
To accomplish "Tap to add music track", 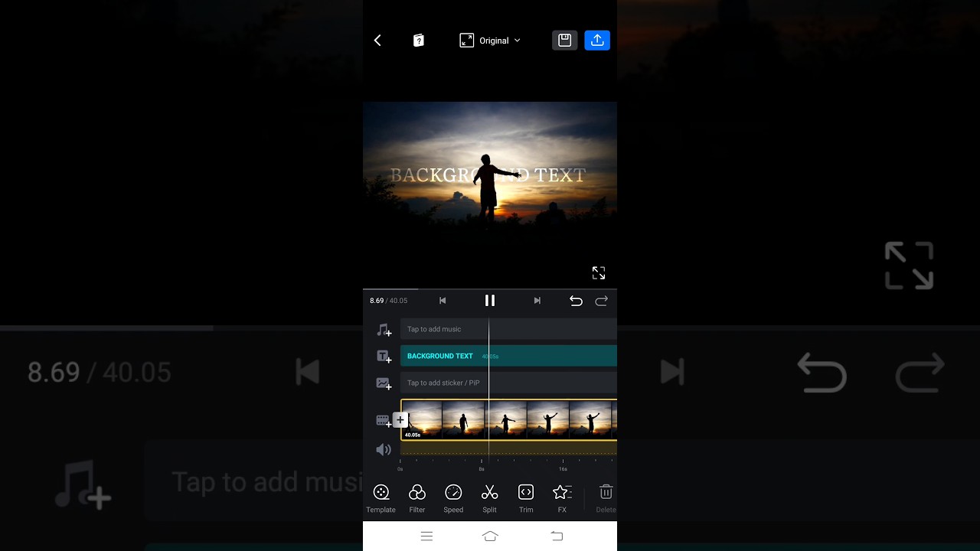I will (x=434, y=329).
